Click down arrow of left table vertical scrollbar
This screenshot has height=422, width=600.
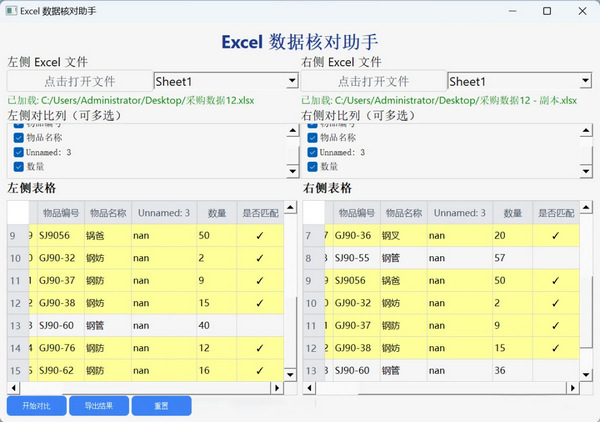[290, 375]
